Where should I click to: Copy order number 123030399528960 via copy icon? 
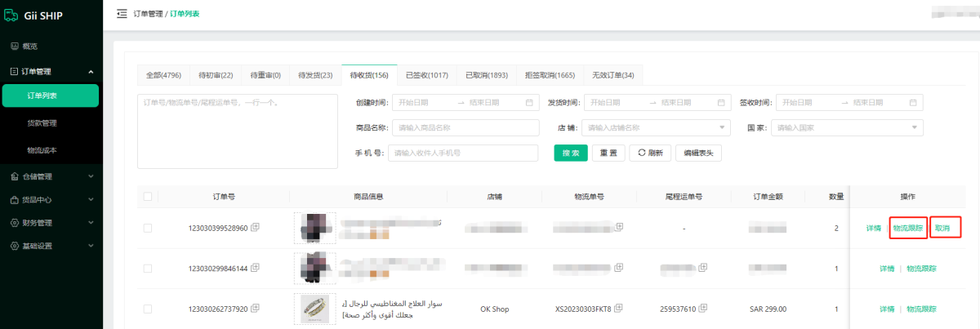point(256,227)
